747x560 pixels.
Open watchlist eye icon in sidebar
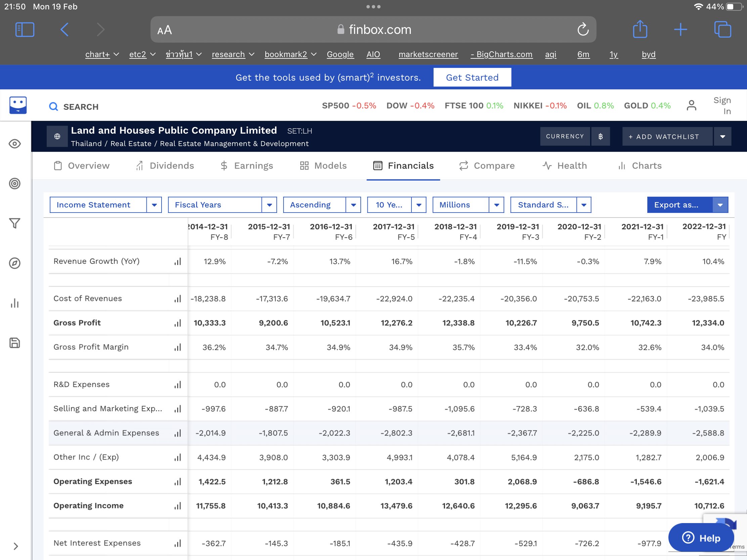coord(14,144)
